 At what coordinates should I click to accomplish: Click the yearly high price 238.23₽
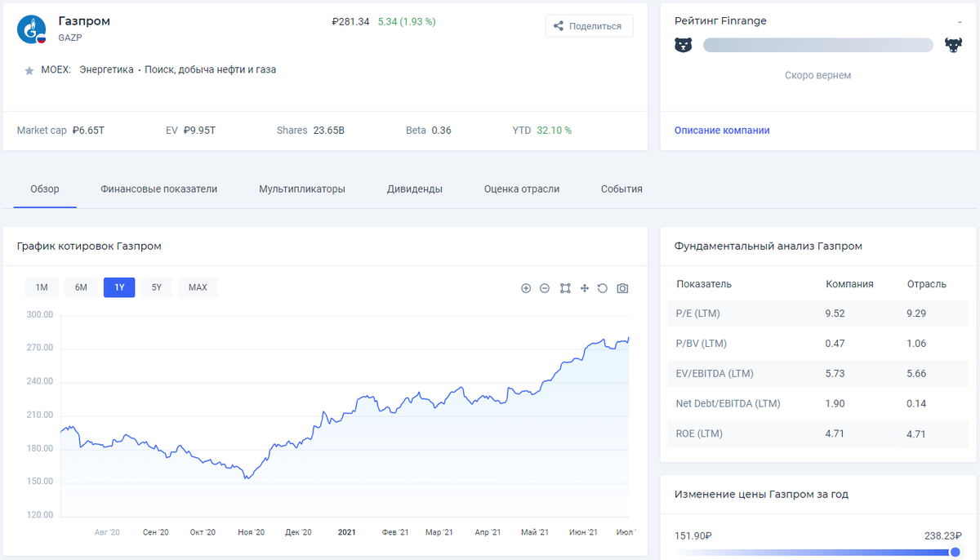943,536
